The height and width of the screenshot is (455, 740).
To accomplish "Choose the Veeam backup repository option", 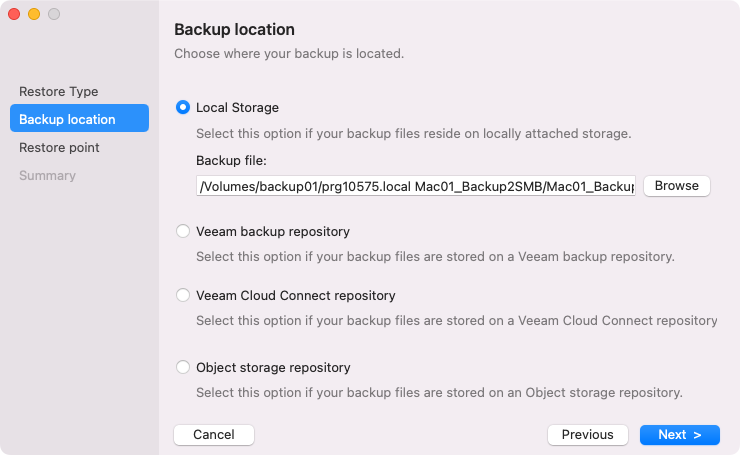I will (183, 231).
